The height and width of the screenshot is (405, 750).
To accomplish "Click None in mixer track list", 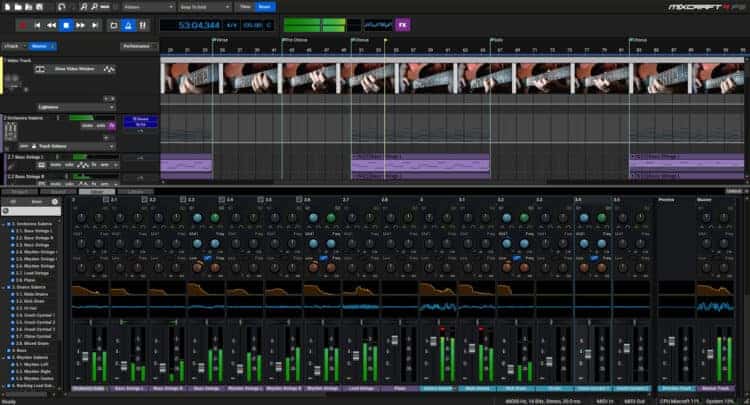I will 36,202.
